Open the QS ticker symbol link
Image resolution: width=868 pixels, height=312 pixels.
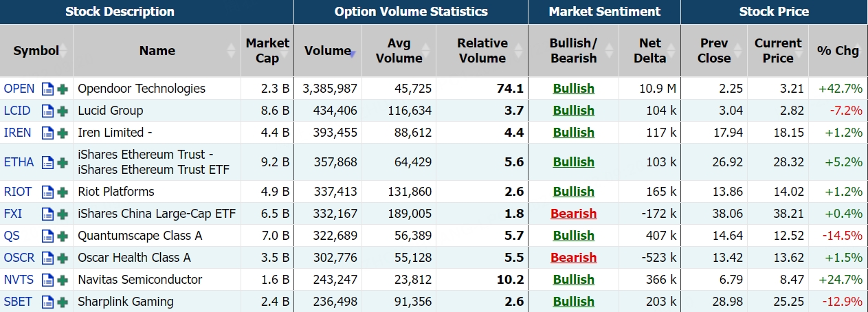click(12, 236)
